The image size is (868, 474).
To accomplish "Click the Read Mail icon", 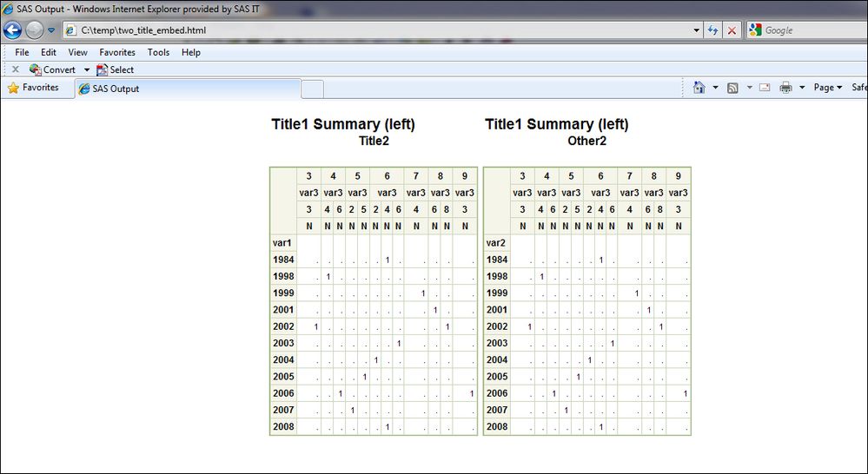I will point(765,88).
